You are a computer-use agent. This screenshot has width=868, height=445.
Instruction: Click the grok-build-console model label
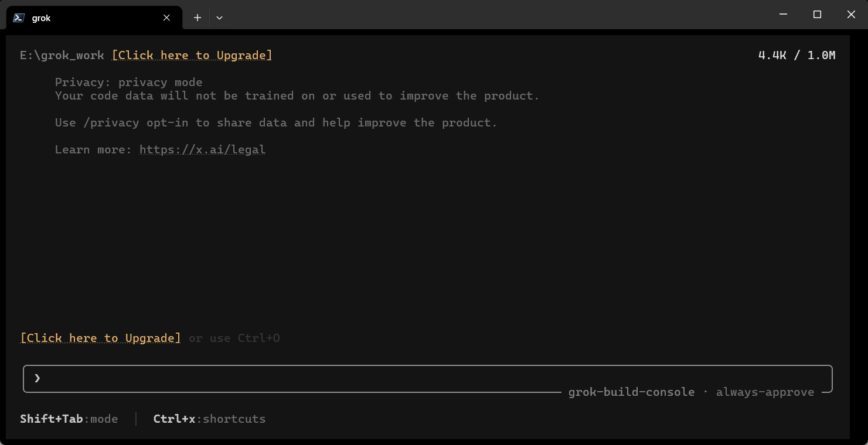[631, 392]
